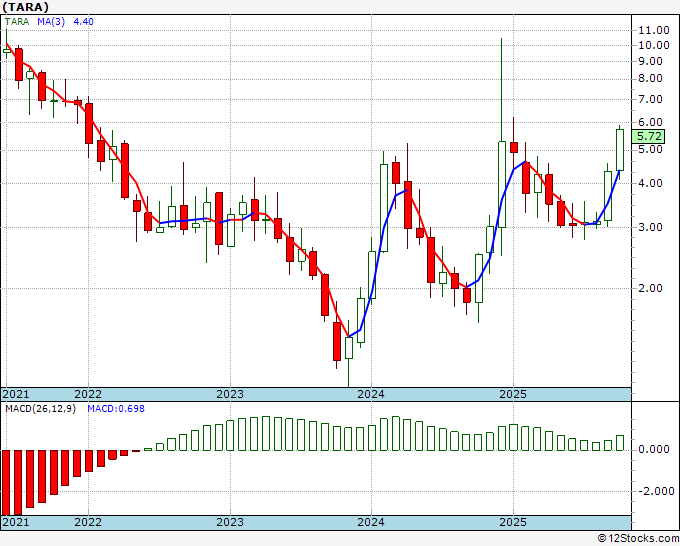Click the 0.000 MACD axis label
680x546 pixels.
(655, 449)
